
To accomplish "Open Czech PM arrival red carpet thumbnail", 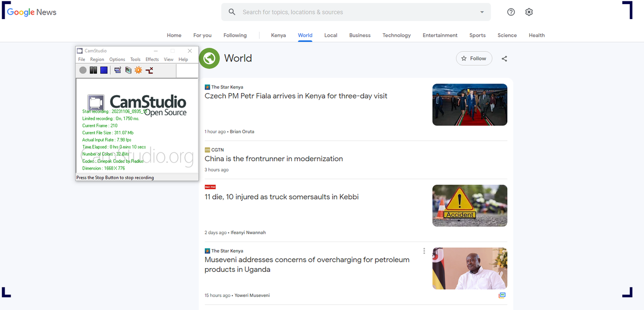I will click(x=470, y=105).
